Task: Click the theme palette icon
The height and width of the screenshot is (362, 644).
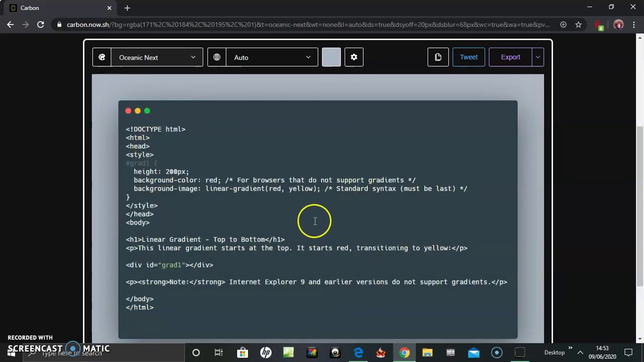Action: point(102,57)
